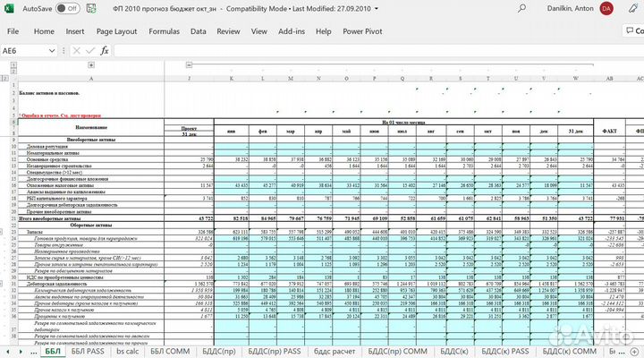Click the Save icon beside AutoSave

[x=91, y=8]
